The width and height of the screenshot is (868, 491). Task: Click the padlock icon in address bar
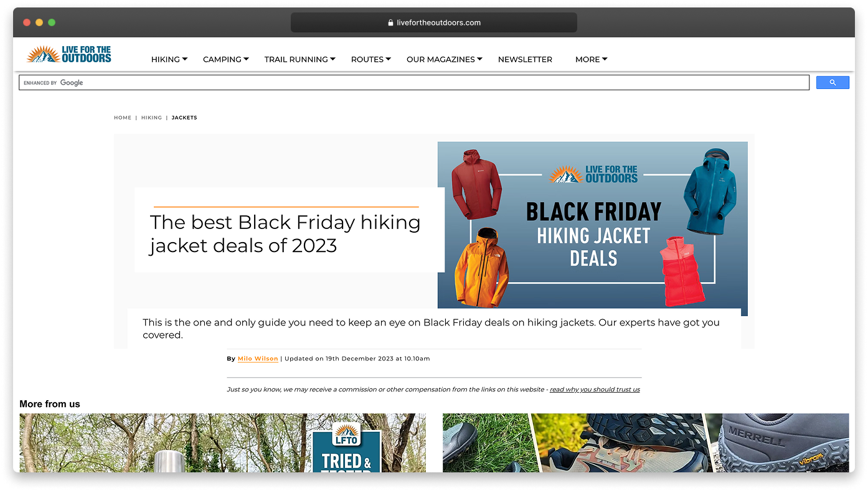click(390, 23)
